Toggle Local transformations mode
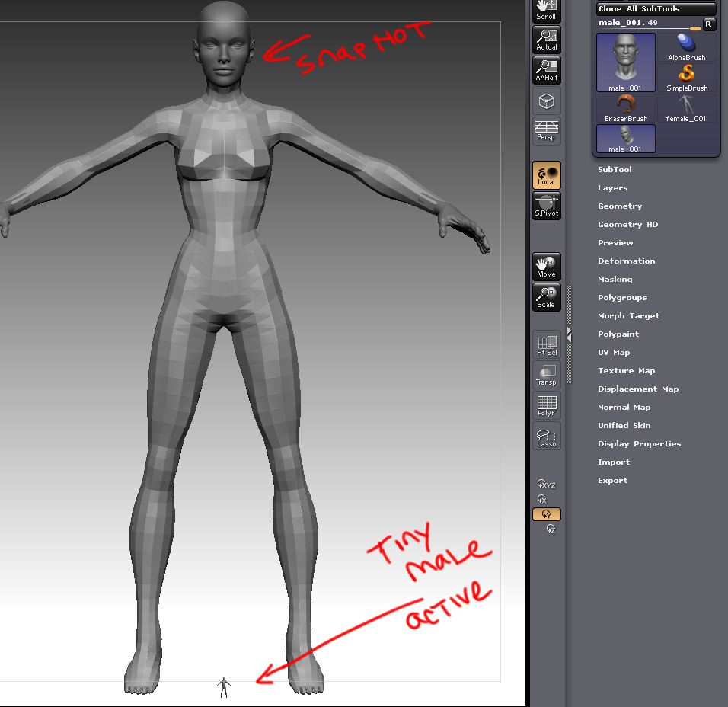Screen dimensions: 728x707 tap(547, 175)
